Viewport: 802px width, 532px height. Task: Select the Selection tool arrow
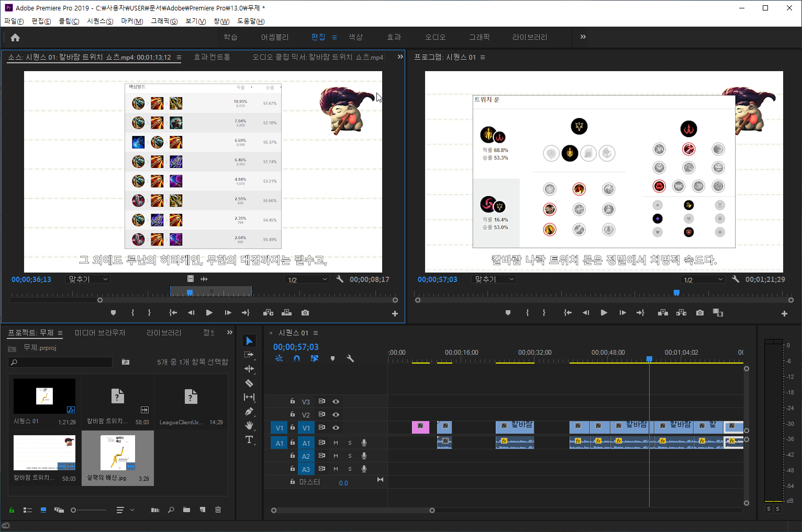click(249, 341)
